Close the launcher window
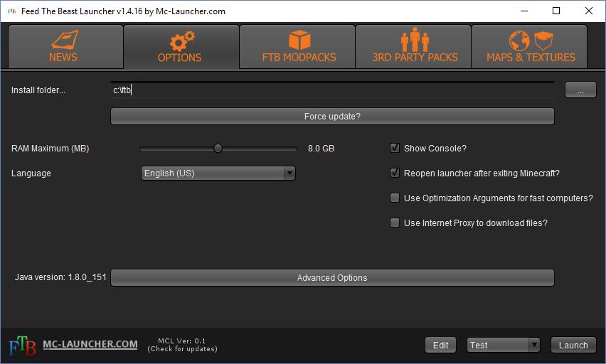Image resolution: width=606 pixels, height=364 pixels. pos(589,11)
